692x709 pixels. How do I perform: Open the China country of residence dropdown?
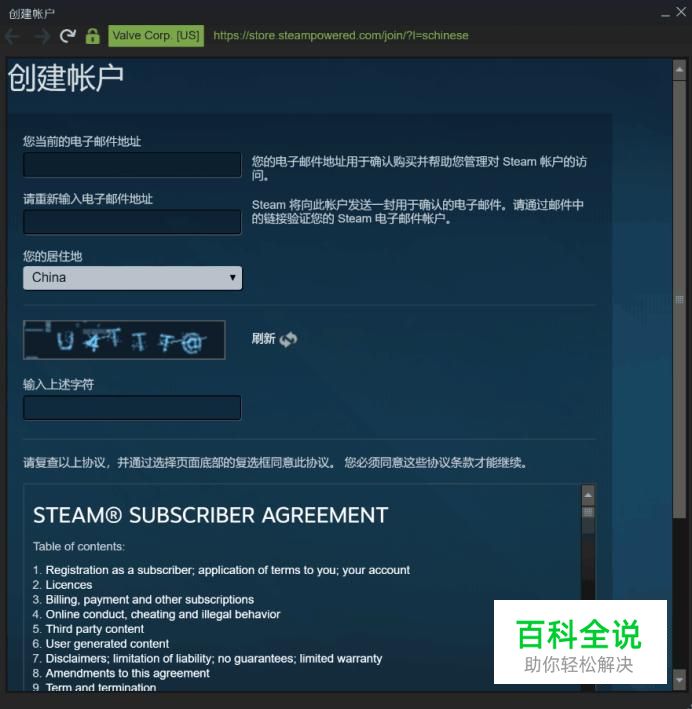[x=132, y=278]
